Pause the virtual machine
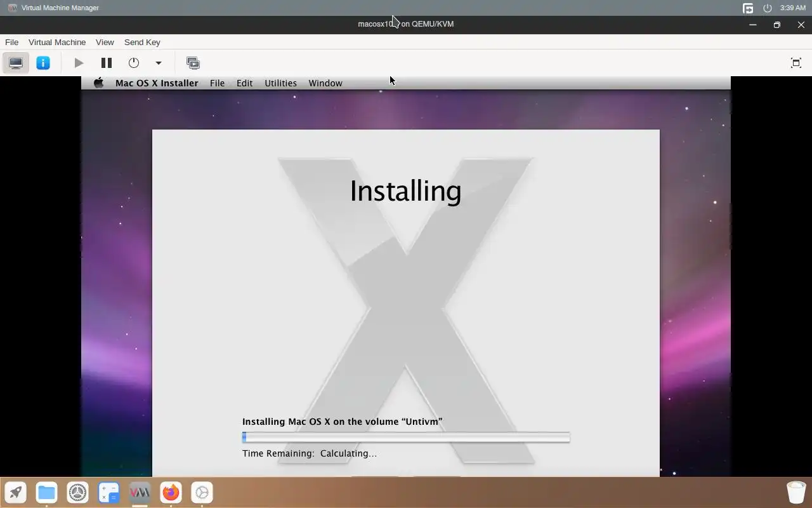 107,63
